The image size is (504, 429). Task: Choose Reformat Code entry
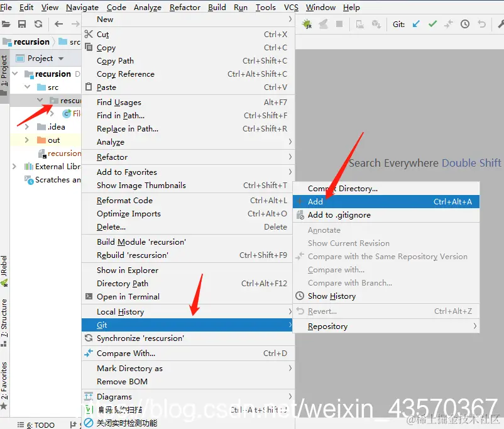[x=188, y=201]
